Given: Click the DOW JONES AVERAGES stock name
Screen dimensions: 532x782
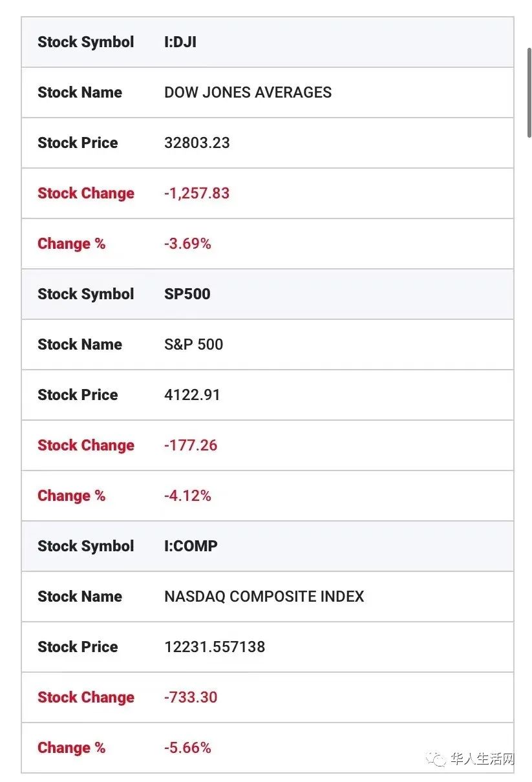Looking at the screenshot, I should pyautogui.click(x=248, y=92).
